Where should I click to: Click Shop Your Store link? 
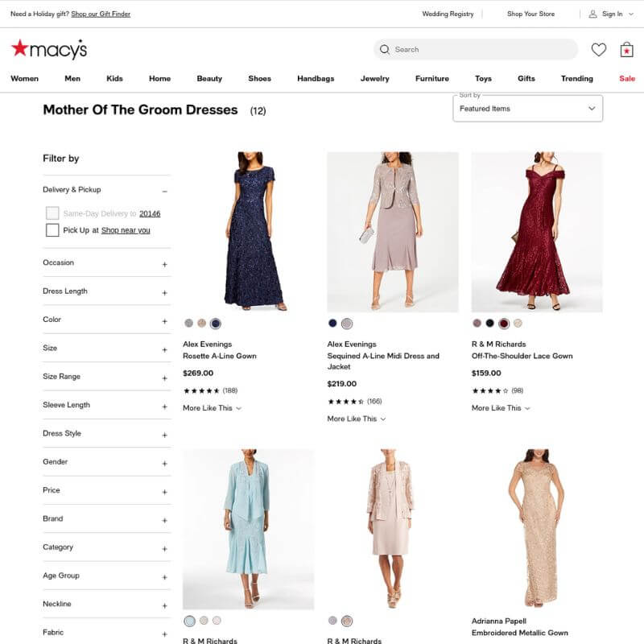pos(530,14)
